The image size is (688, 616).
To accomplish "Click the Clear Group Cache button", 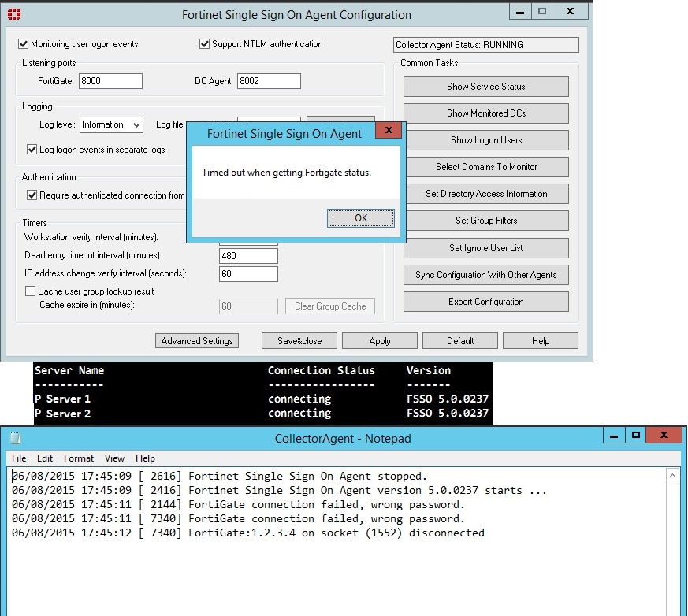I will (x=330, y=306).
